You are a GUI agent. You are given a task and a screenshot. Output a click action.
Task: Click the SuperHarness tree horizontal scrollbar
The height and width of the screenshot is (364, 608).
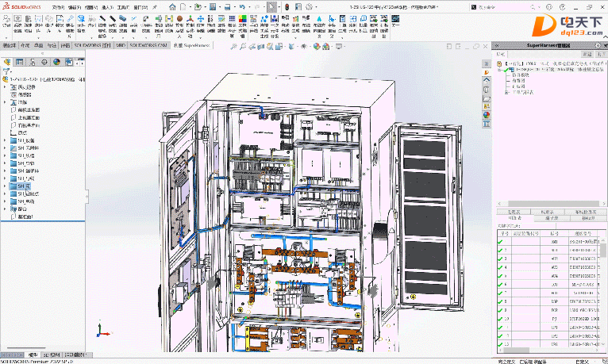(553, 203)
